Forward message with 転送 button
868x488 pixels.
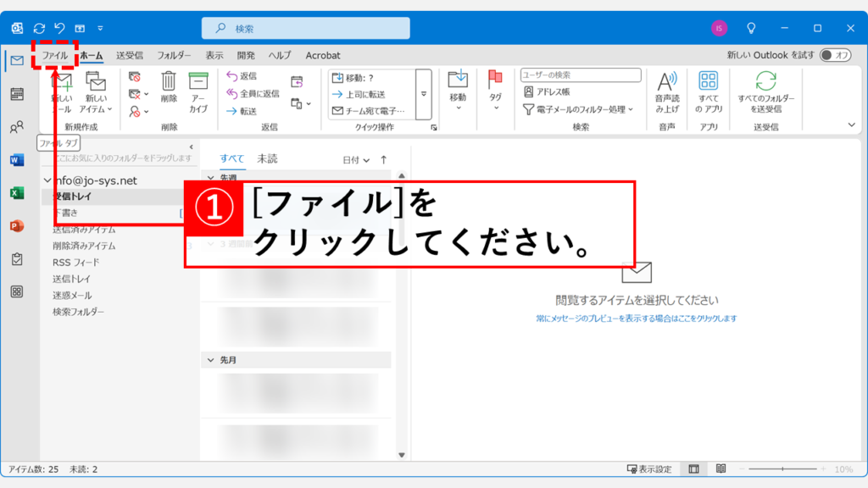(x=242, y=111)
